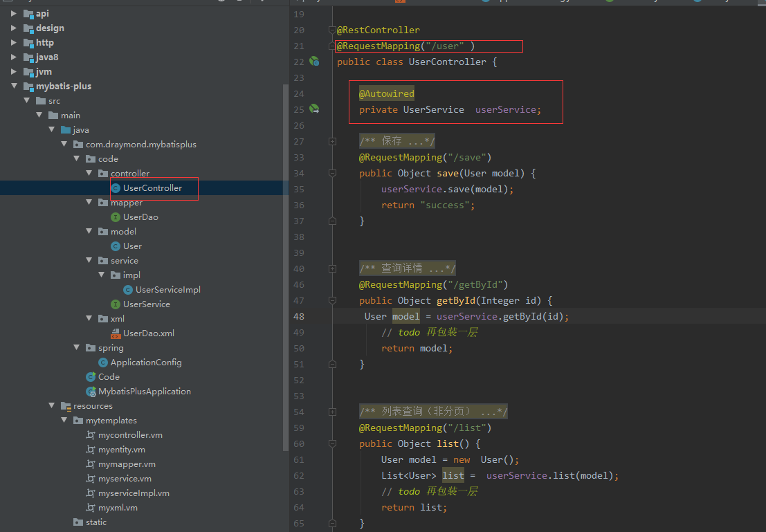Click userService.list(model) call on line 62
Screen dimensions: 766x532
(549, 475)
